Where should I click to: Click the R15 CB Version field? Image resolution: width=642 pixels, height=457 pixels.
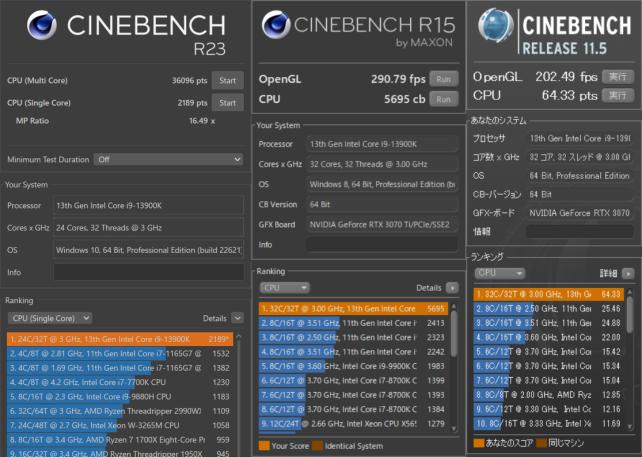[382, 204]
